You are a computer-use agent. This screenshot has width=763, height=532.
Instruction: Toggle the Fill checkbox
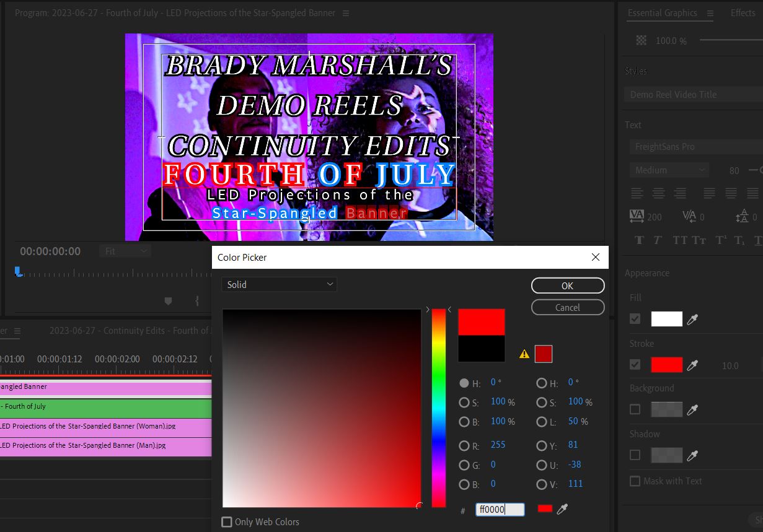635,319
